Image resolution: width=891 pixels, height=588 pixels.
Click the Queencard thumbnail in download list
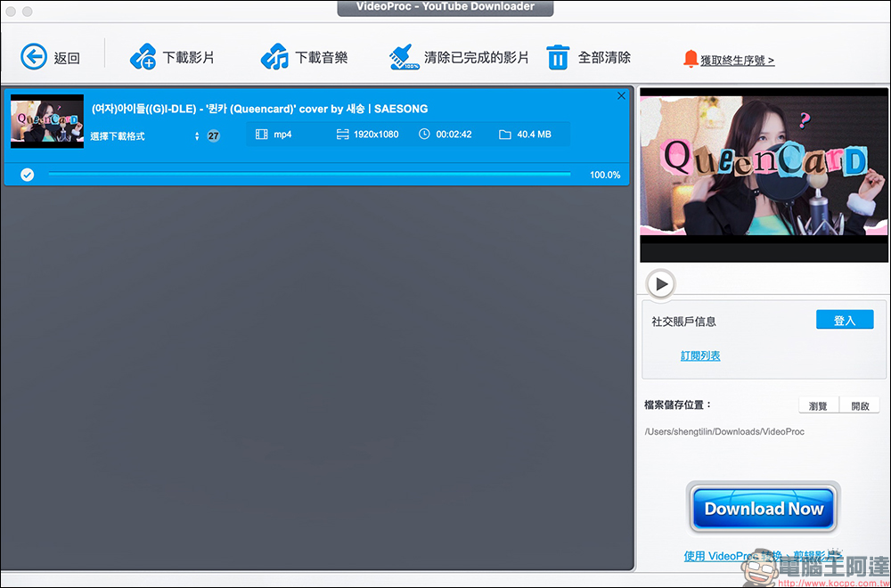tap(47, 121)
